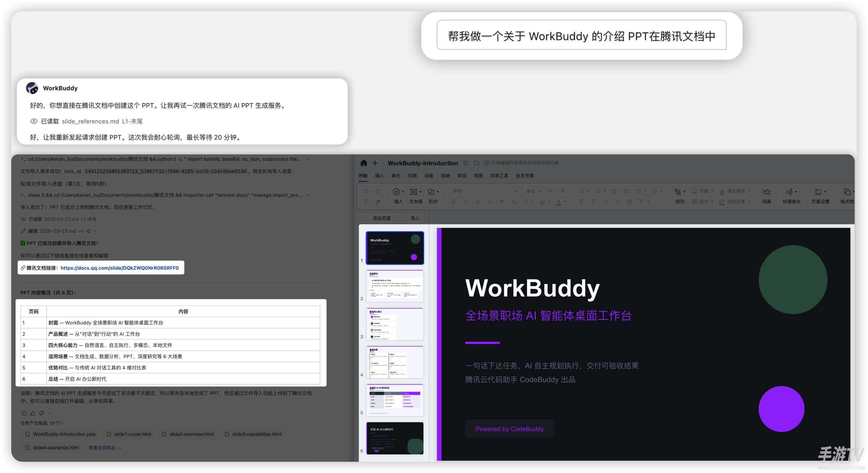Screen dimensions: 868x473
Task: Go to Tencent Docs home icon
Action: point(363,163)
